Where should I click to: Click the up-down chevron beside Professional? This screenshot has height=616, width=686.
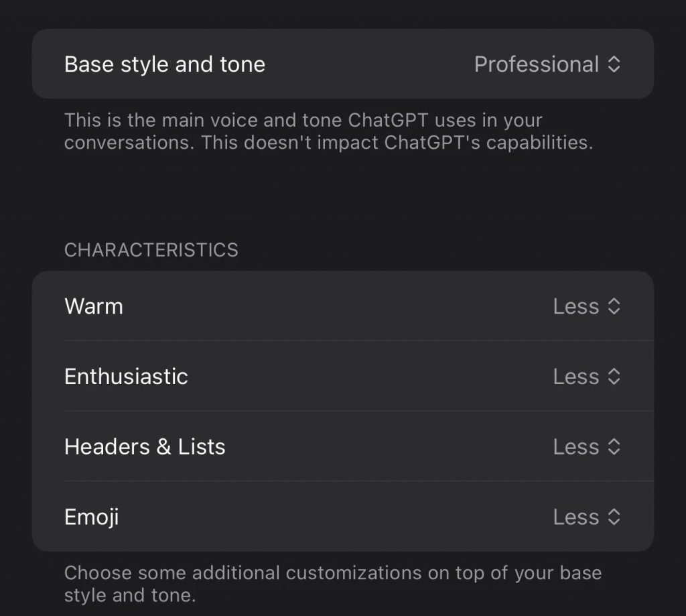[614, 64]
